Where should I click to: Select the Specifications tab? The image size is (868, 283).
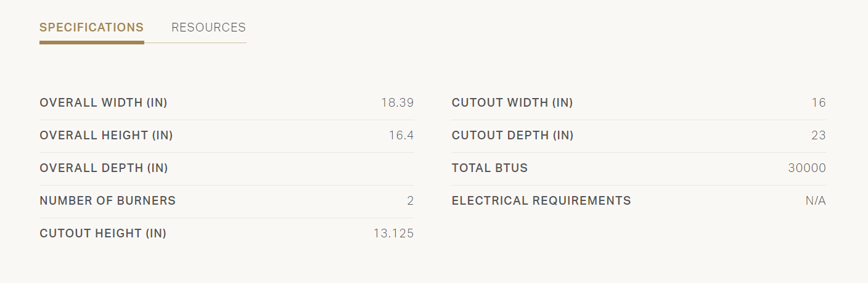tap(91, 28)
